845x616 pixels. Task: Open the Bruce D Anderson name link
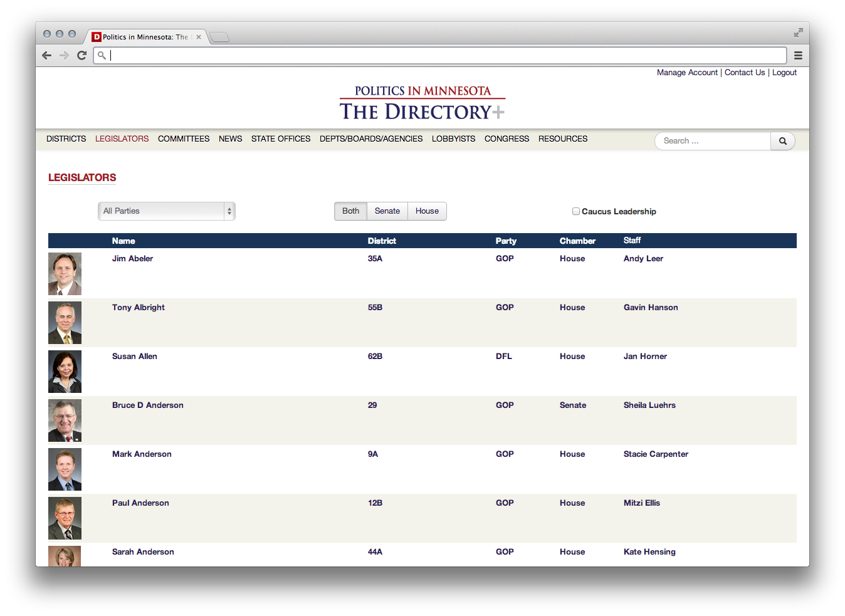pos(148,405)
